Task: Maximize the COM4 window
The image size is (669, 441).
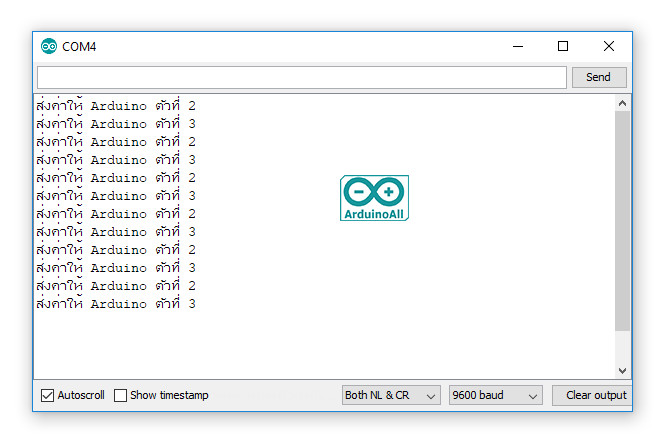Action: click(x=563, y=46)
